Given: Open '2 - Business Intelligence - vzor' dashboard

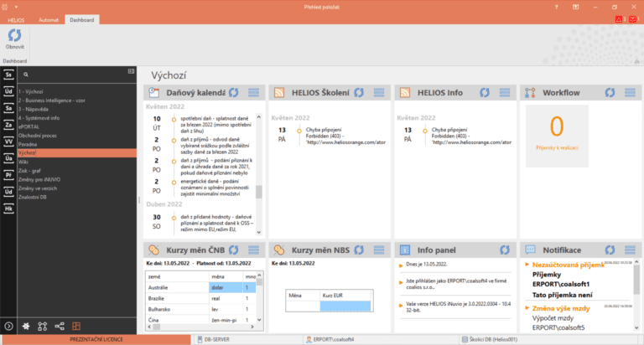Looking at the screenshot, I should 52,100.
